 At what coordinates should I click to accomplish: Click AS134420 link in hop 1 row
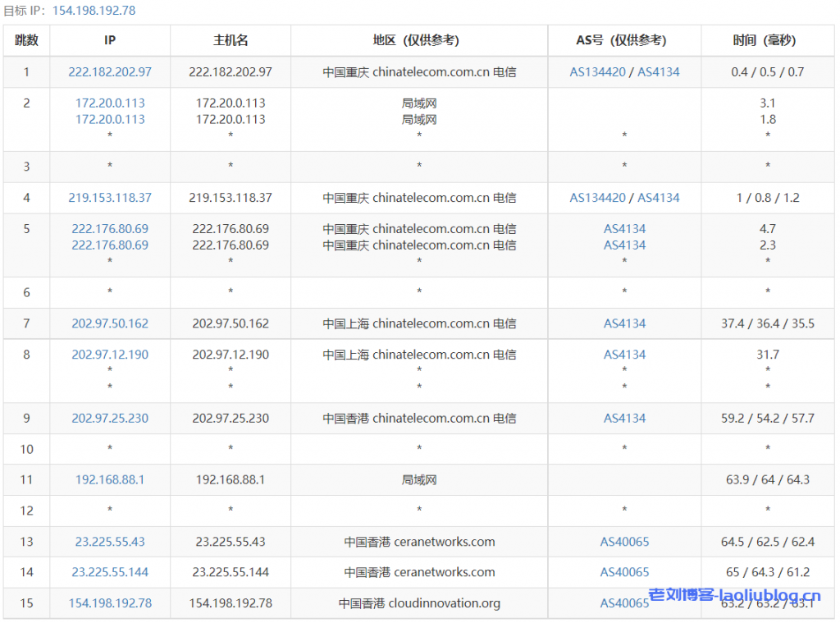(x=598, y=72)
